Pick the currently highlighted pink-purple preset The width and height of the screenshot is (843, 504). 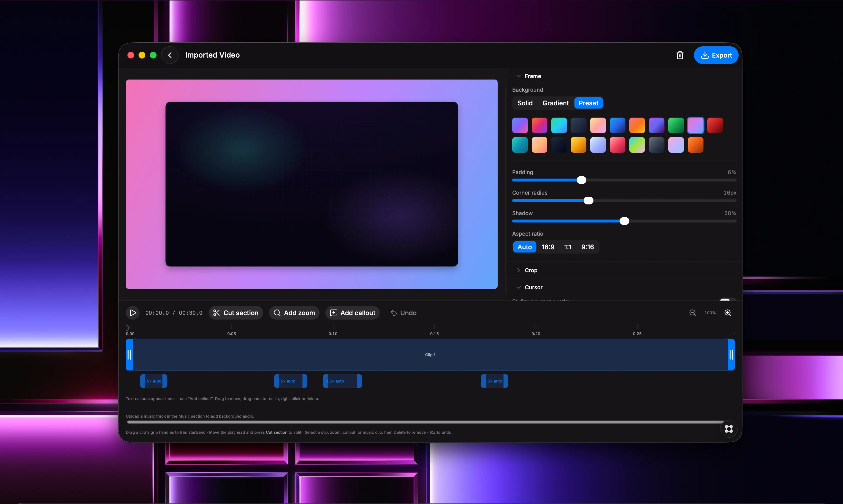(x=696, y=126)
